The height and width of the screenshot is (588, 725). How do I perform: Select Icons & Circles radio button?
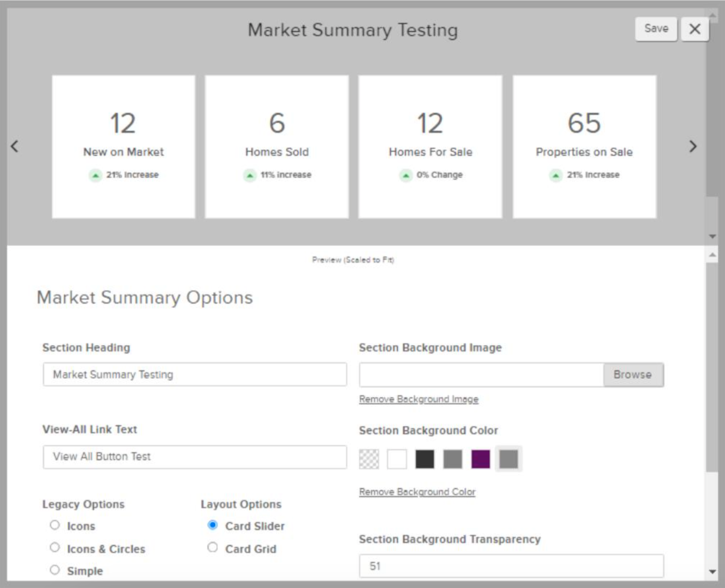55,547
